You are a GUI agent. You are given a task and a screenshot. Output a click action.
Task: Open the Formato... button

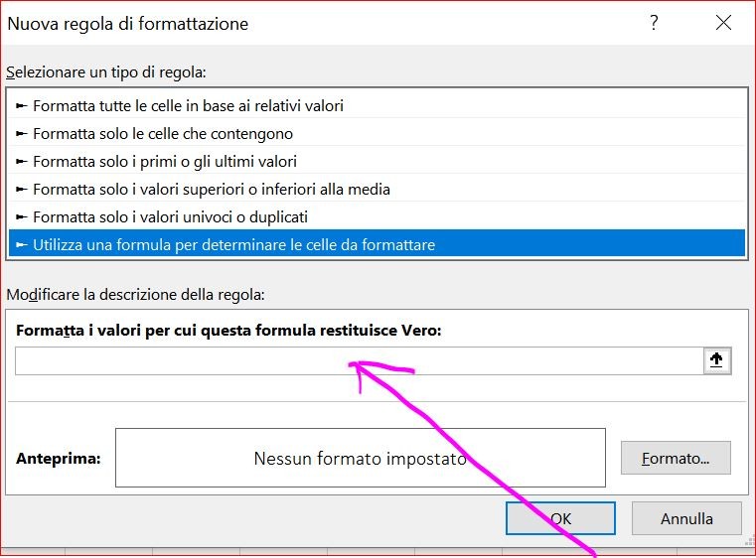coord(676,458)
